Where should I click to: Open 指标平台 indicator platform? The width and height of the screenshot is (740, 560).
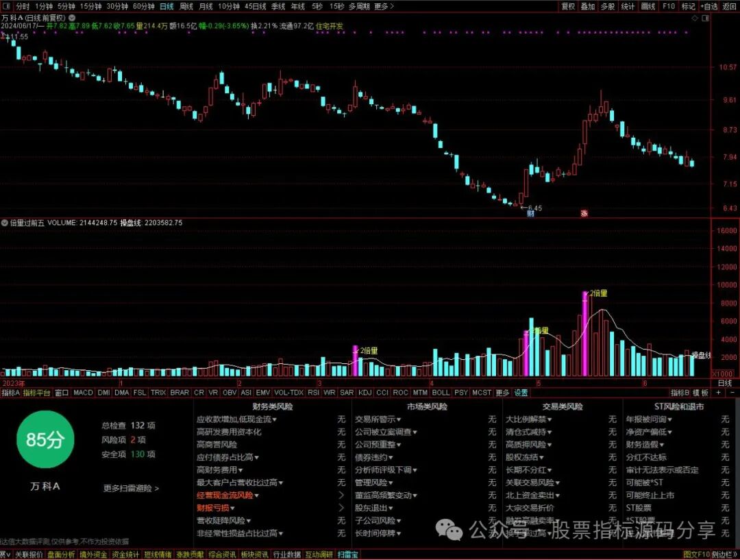[36, 392]
